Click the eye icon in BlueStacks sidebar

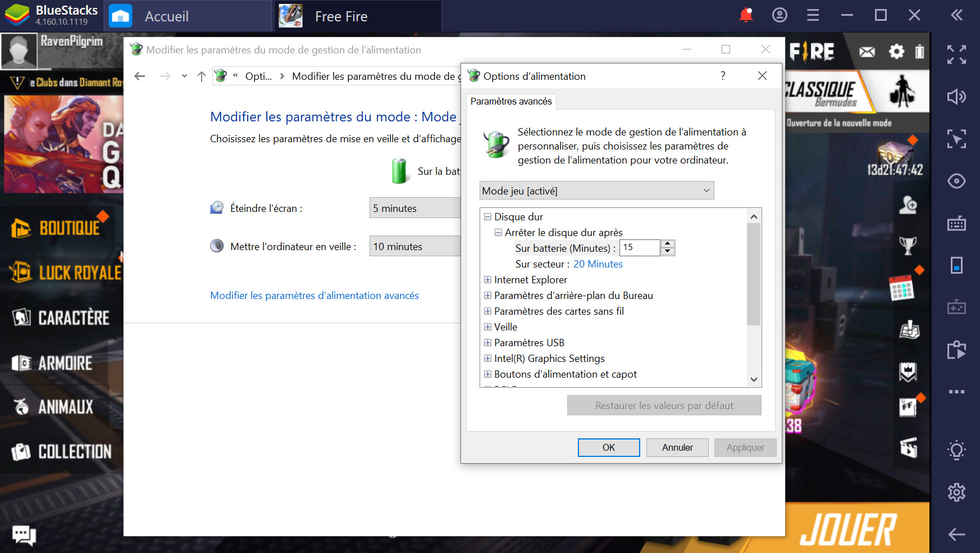pos(956,181)
